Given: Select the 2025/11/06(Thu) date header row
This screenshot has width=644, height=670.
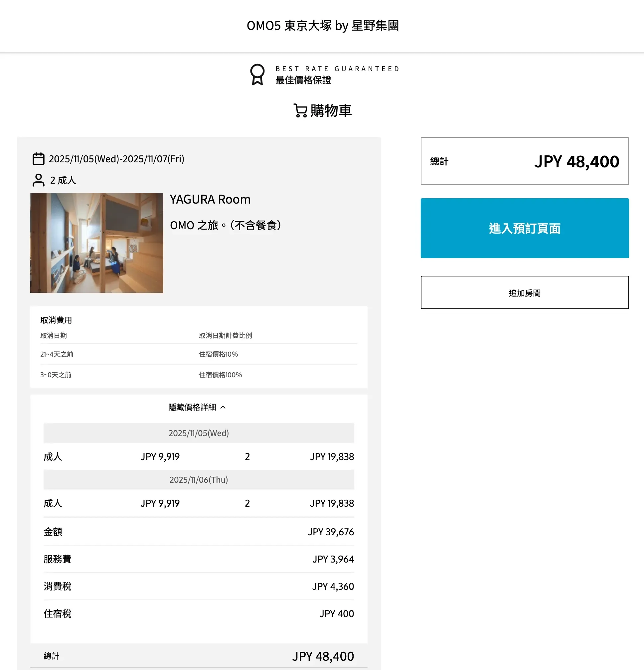Looking at the screenshot, I should click(199, 480).
